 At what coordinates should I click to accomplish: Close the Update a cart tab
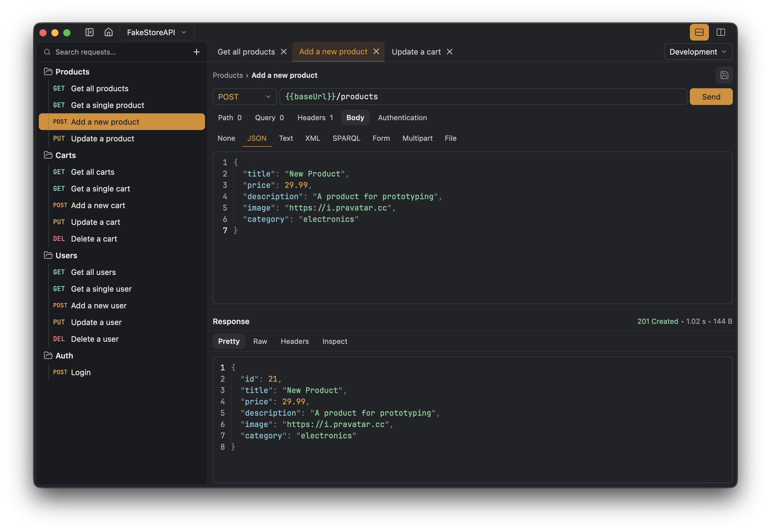(450, 52)
